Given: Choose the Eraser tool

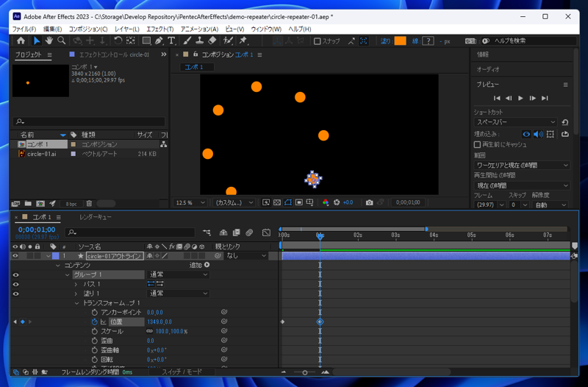Looking at the screenshot, I should tap(212, 41).
